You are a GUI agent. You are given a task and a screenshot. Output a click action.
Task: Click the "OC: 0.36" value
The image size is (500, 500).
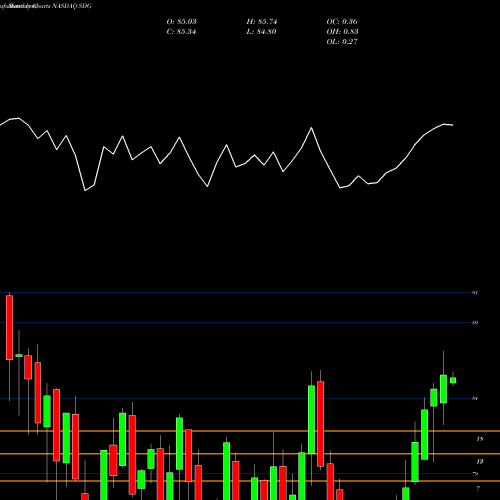pyautogui.click(x=342, y=22)
